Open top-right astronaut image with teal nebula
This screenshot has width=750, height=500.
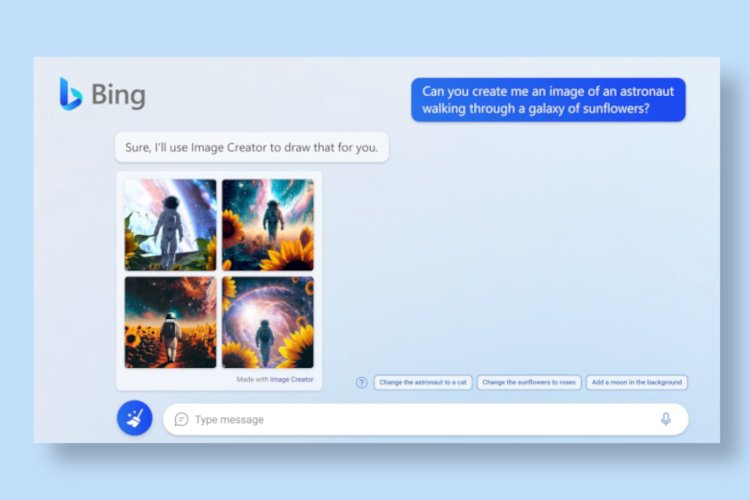268,225
